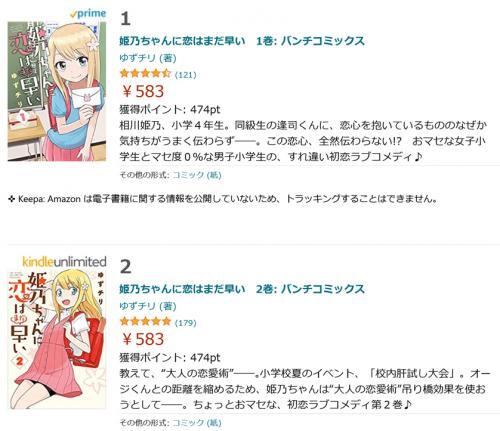
Task: Click the star rating icons for volume 1
Action: pyautogui.click(x=145, y=73)
